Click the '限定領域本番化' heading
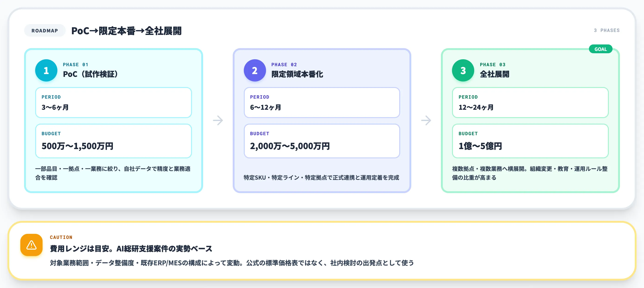This screenshot has height=288, width=644. tap(297, 74)
